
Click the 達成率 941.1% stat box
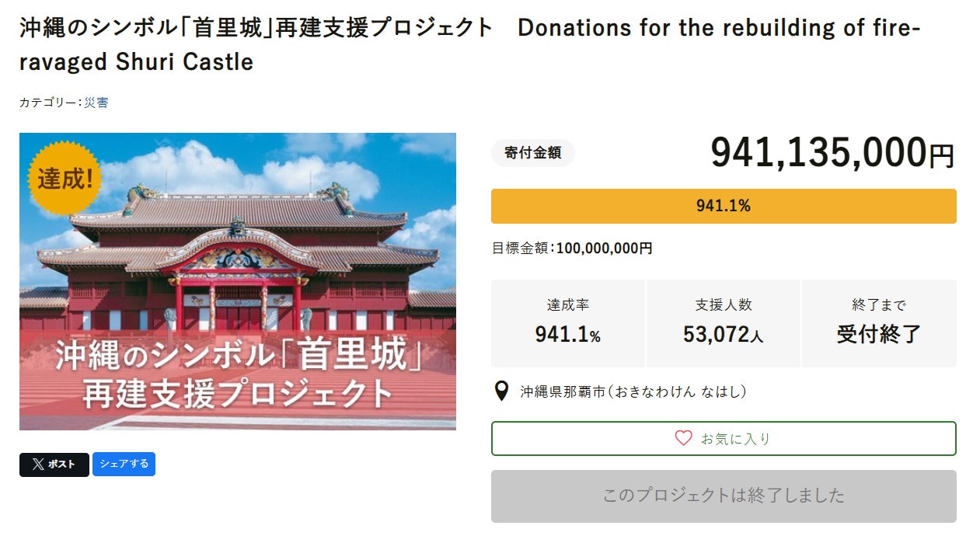click(x=568, y=323)
